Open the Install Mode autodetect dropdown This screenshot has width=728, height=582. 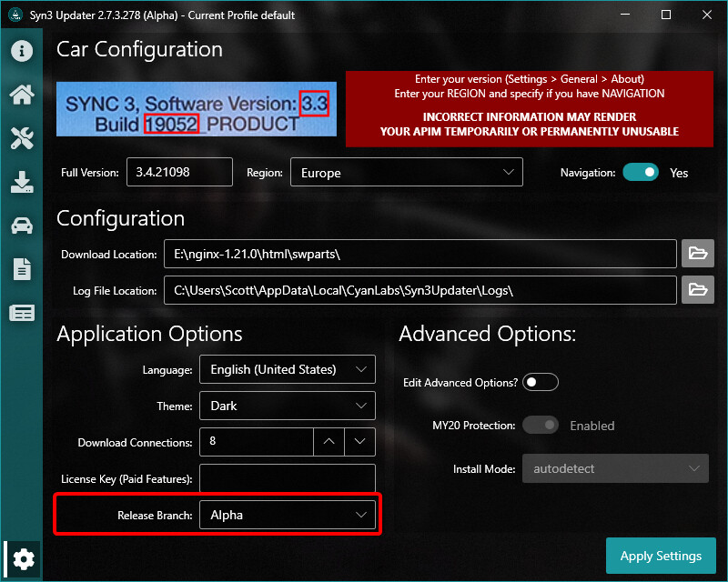click(x=615, y=468)
